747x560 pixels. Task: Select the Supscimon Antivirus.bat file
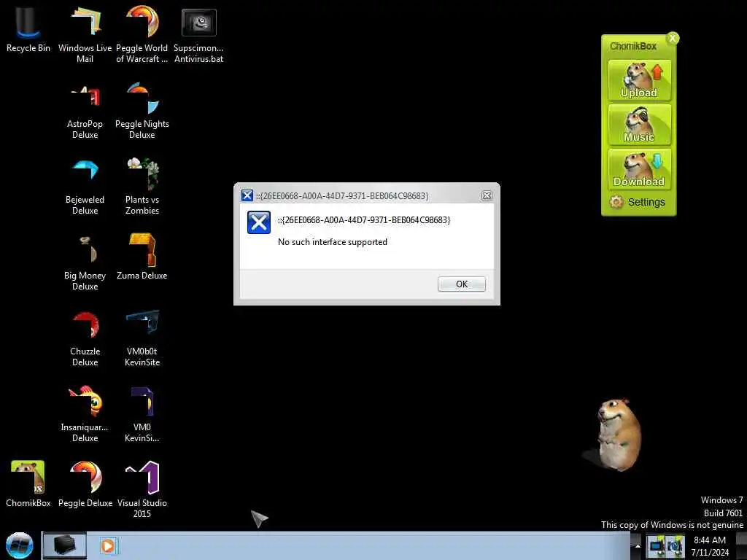click(198, 34)
